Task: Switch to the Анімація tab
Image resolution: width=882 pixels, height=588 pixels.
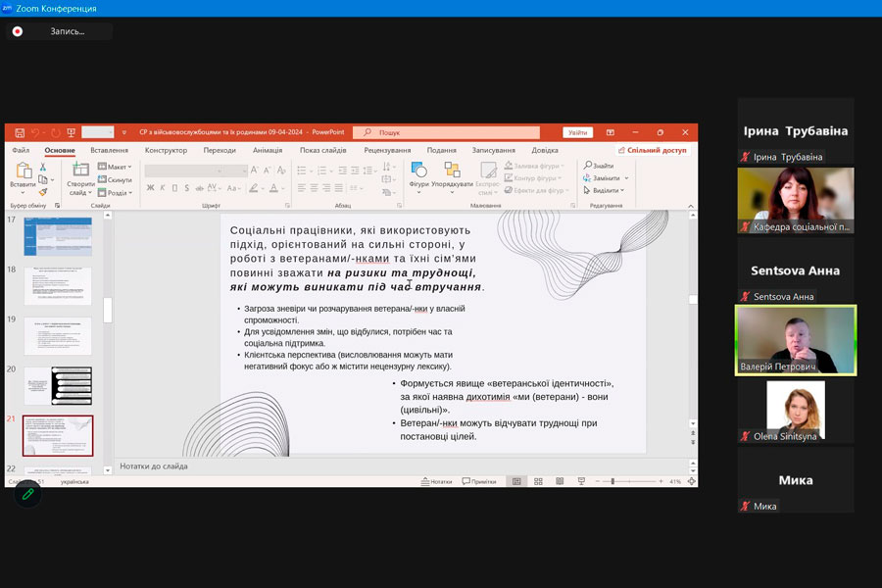Action: click(267, 150)
